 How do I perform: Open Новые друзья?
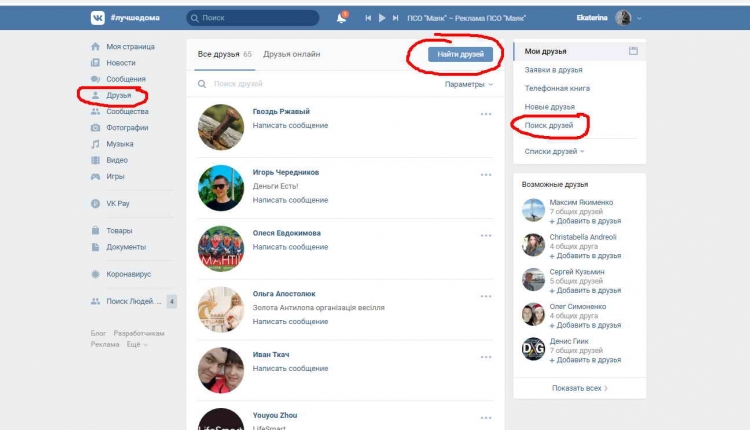tap(550, 107)
